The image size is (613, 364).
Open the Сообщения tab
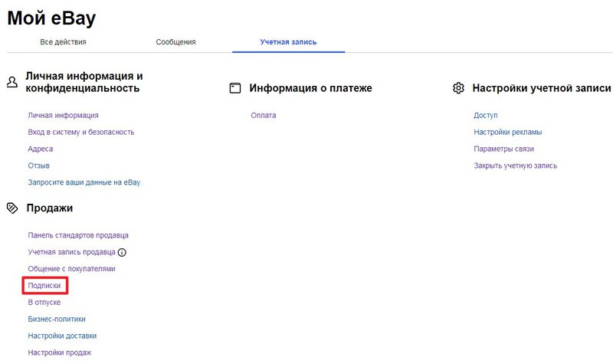(175, 42)
